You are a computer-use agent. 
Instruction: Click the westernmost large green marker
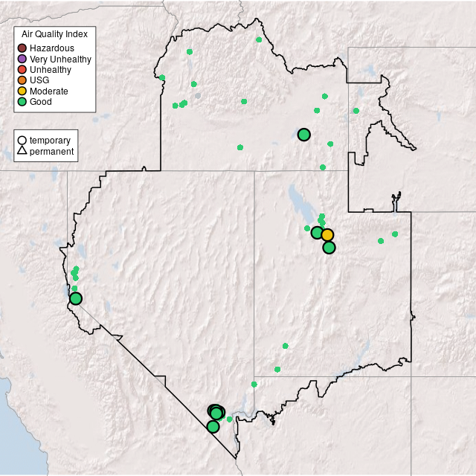tap(76, 298)
